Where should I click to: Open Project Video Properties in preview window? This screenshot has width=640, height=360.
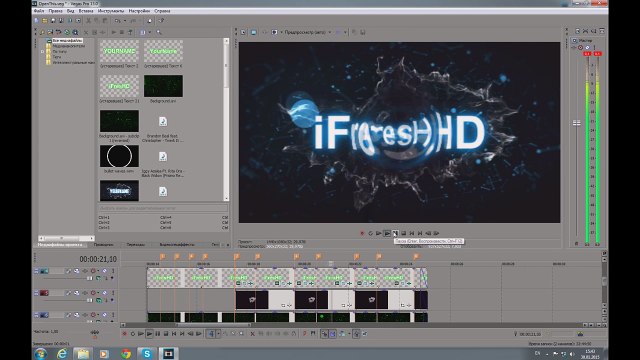243,32
